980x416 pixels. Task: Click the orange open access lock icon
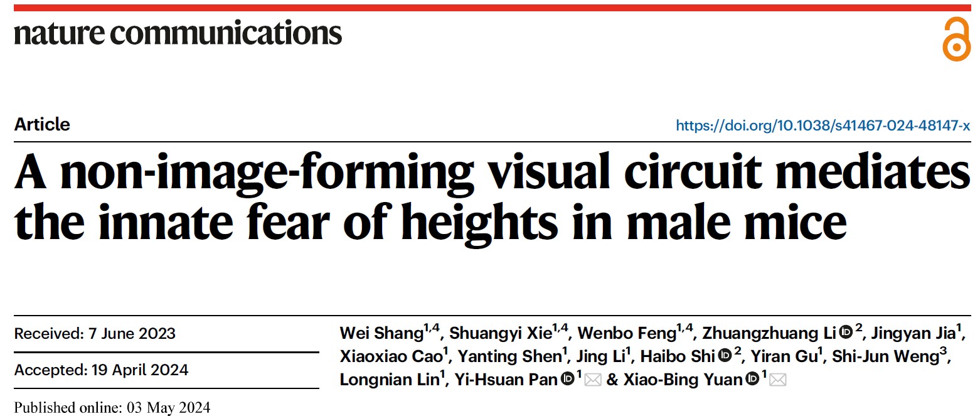click(956, 40)
